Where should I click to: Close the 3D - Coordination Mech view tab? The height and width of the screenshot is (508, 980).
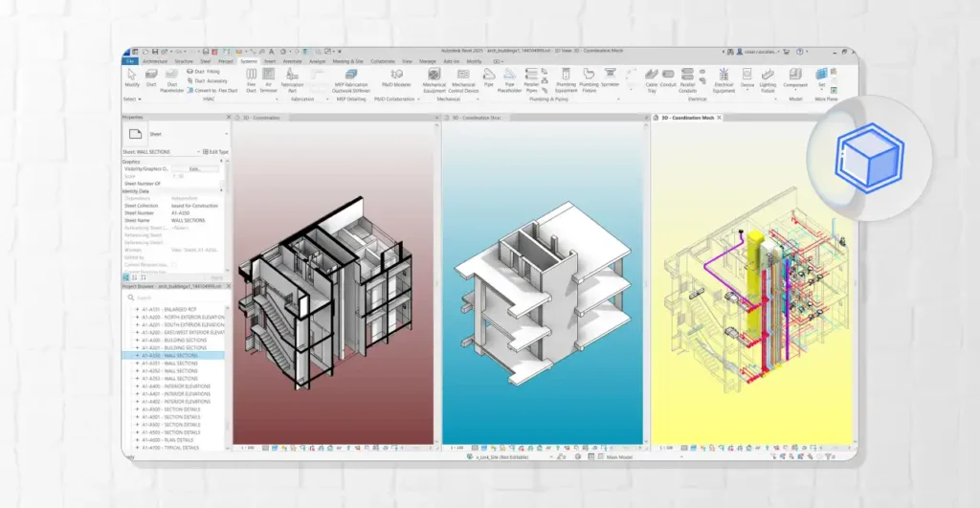point(719,118)
